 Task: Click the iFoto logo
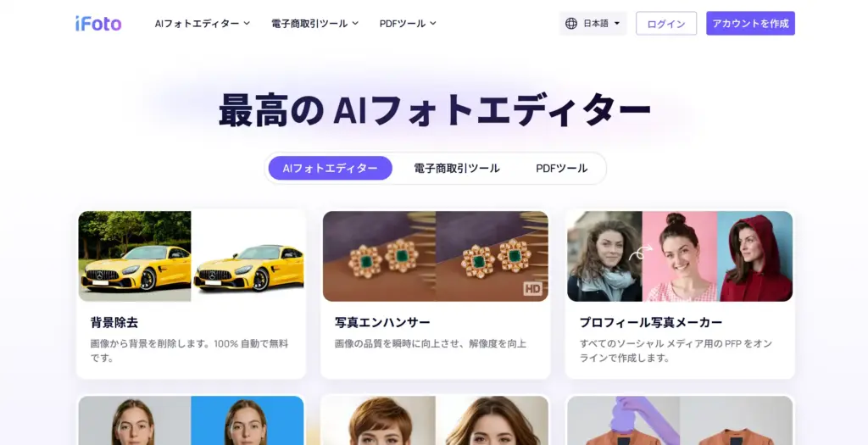pyautogui.click(x=98, y=23)
